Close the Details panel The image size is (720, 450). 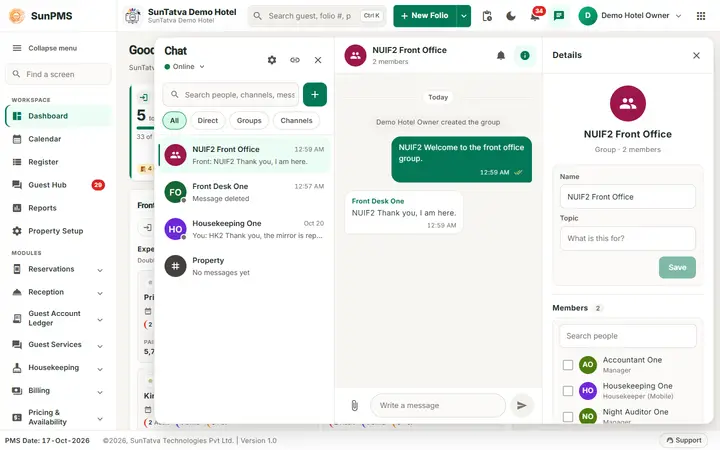tap(696, 56)
